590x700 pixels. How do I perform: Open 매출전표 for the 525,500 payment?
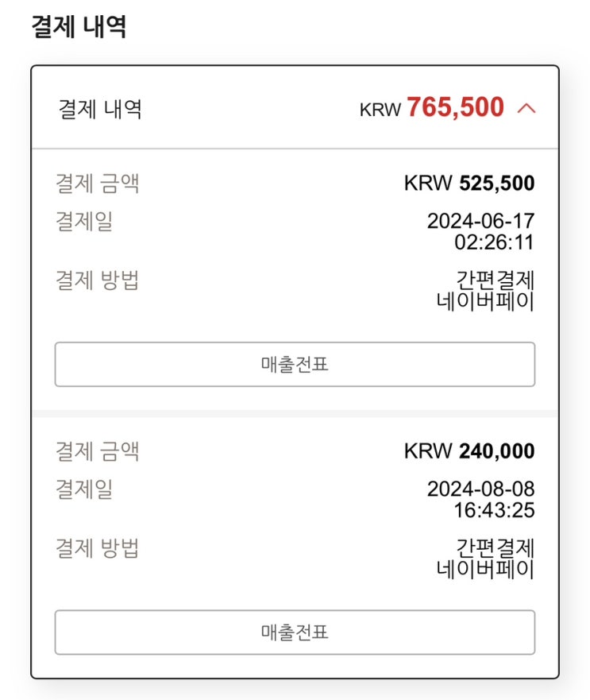[295, 364]
